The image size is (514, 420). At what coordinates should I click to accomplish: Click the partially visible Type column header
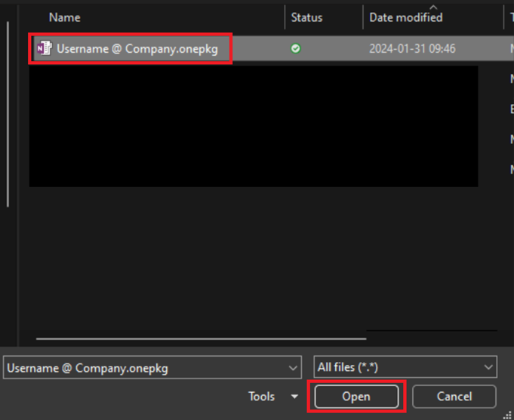[512, 17]
